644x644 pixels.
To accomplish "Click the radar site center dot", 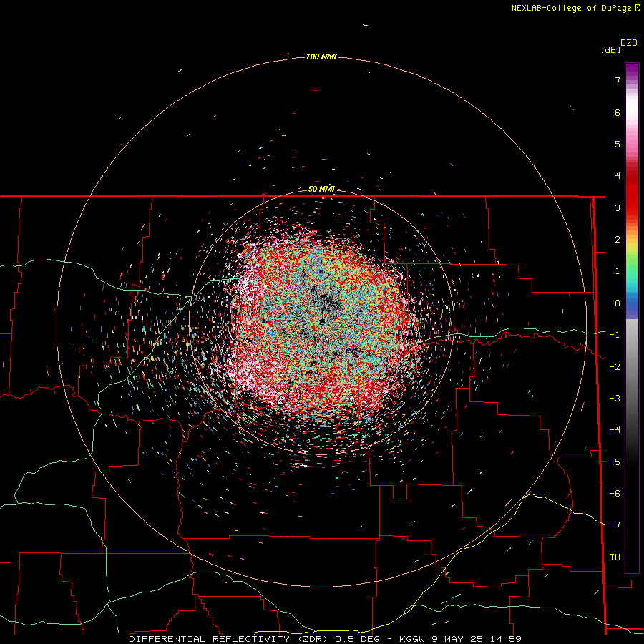I will click(323, 321).
